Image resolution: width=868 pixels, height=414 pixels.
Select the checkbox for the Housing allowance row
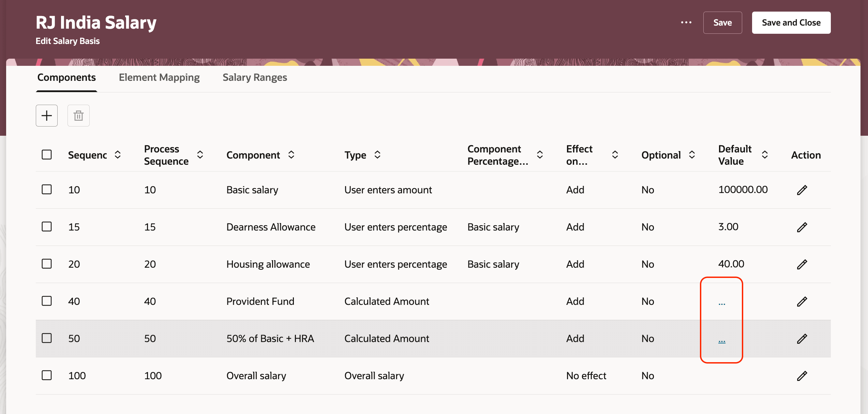coord(47,264)
